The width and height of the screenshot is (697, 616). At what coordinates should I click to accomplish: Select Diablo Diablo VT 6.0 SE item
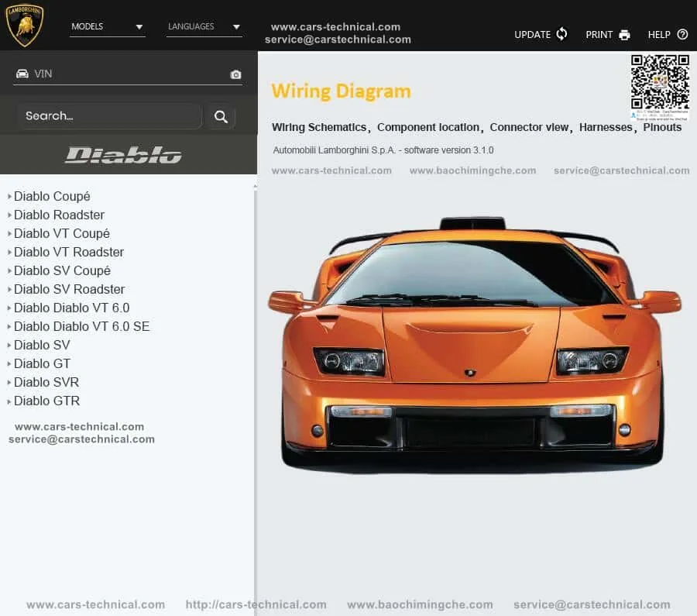81,326
